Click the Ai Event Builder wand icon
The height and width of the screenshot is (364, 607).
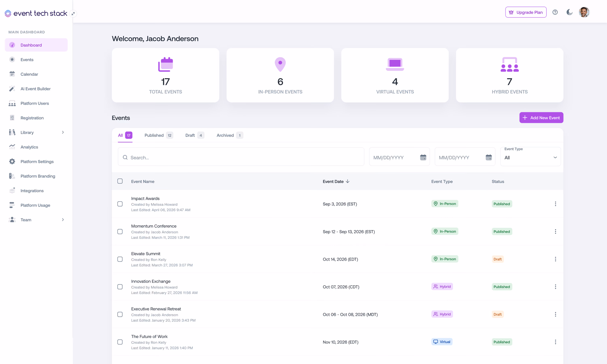pyautogui.click(x=12, y=89)
